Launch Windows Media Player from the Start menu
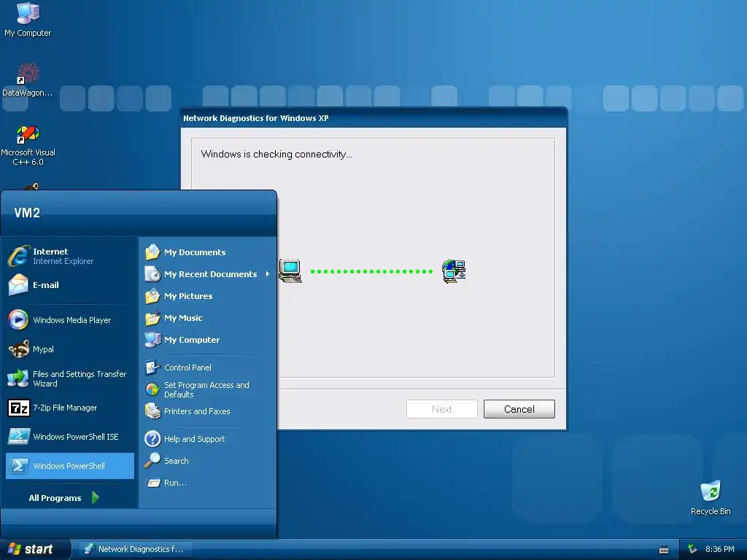The height and width of the screenshot is (560, 747). pos(69,320)
